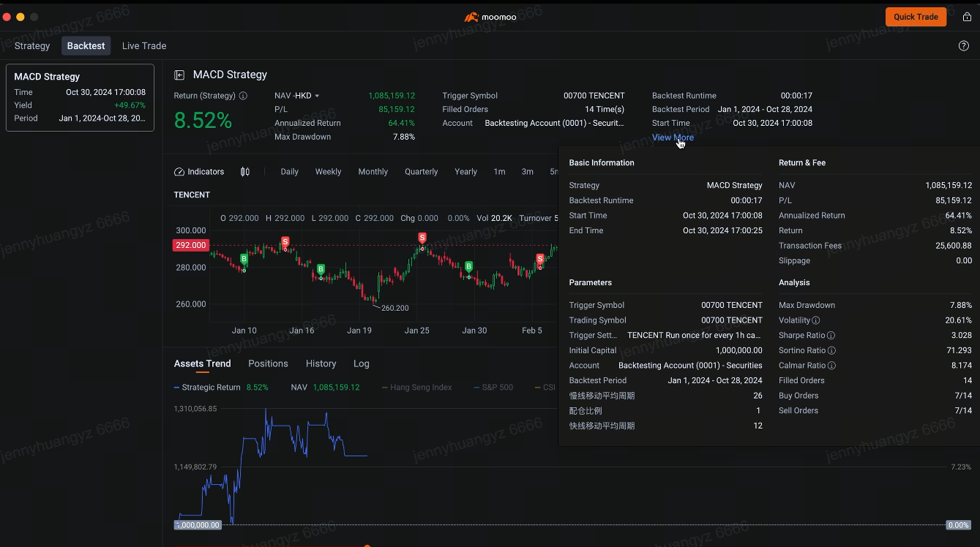
Task: Select the Backtest tab
Action: 86,45
